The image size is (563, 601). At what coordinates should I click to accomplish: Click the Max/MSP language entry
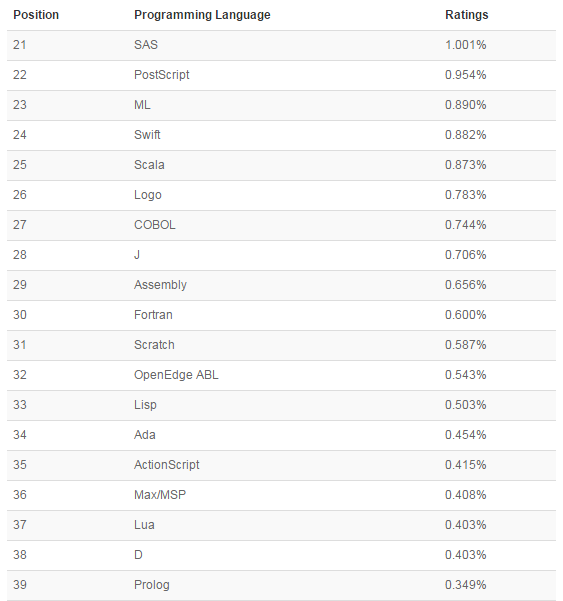(x=160, y=494)
